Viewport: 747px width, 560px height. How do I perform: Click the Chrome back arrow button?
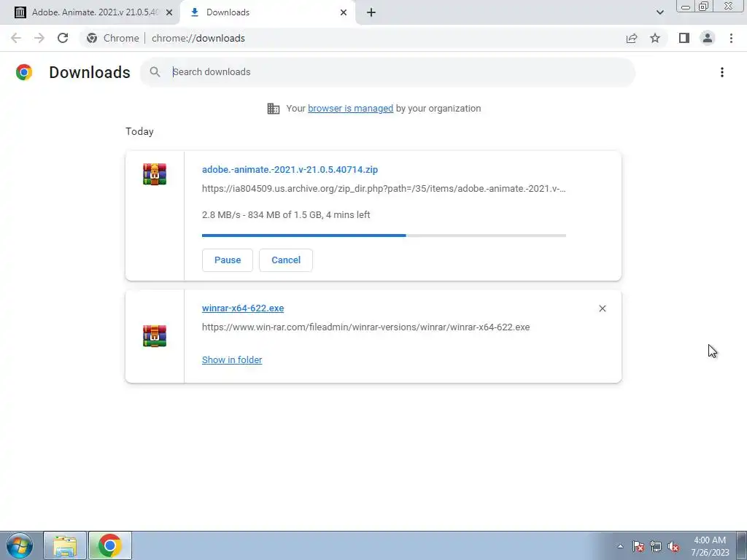coord(16,38)
